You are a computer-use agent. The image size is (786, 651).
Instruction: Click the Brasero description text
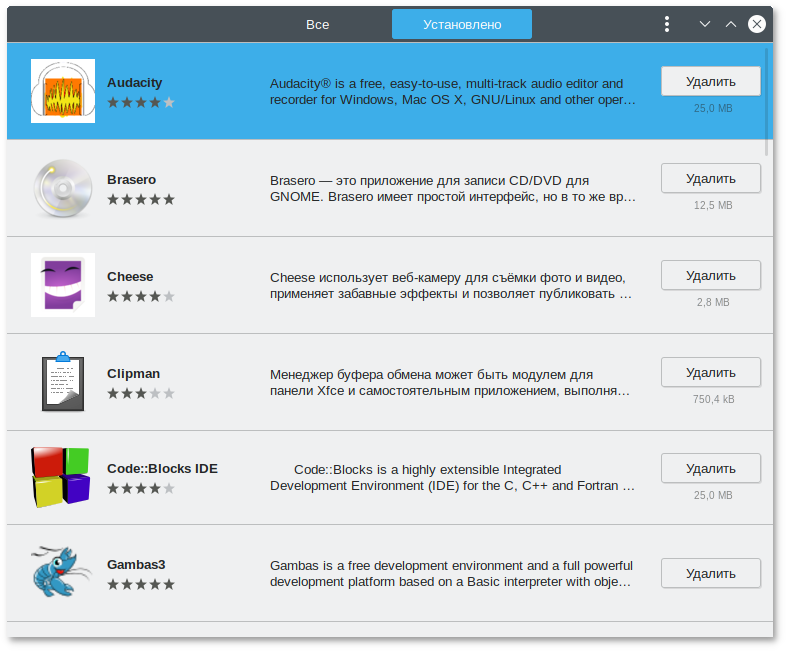(x=453, y=188)
